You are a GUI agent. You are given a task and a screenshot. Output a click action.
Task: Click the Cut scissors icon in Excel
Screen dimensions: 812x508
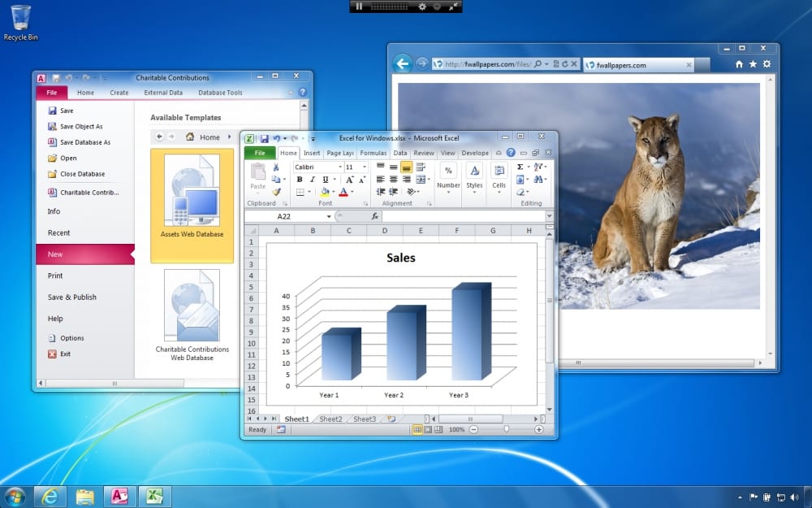276,167
